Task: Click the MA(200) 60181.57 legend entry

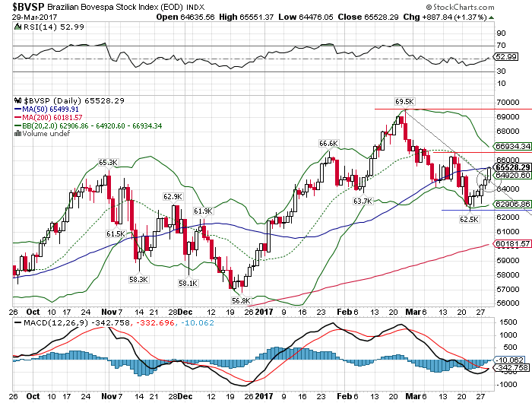Action: 48,118
